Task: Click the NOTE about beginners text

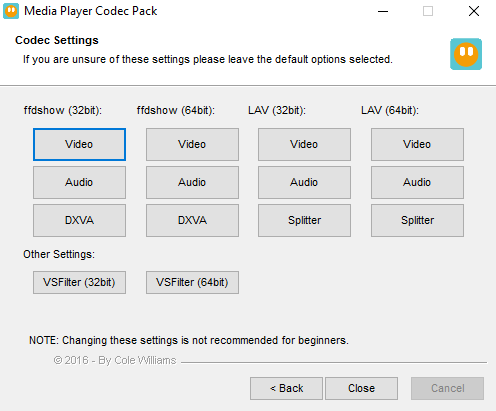Action: point(189,340)
